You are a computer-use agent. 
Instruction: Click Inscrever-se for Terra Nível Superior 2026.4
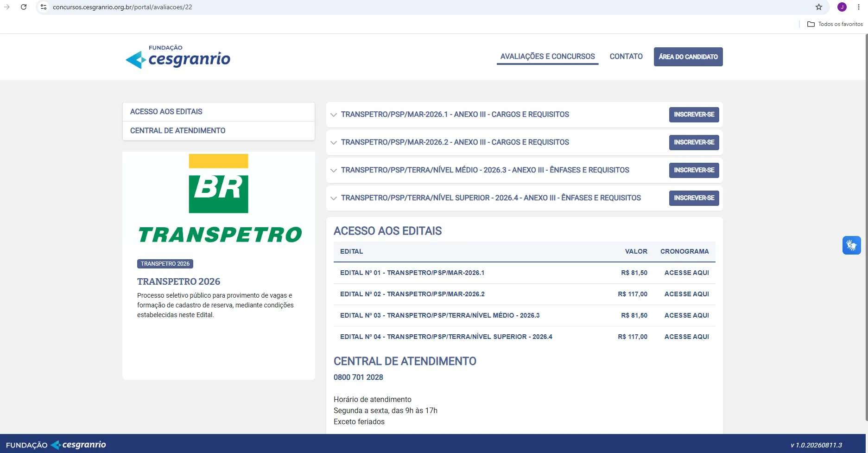[694, 198]
